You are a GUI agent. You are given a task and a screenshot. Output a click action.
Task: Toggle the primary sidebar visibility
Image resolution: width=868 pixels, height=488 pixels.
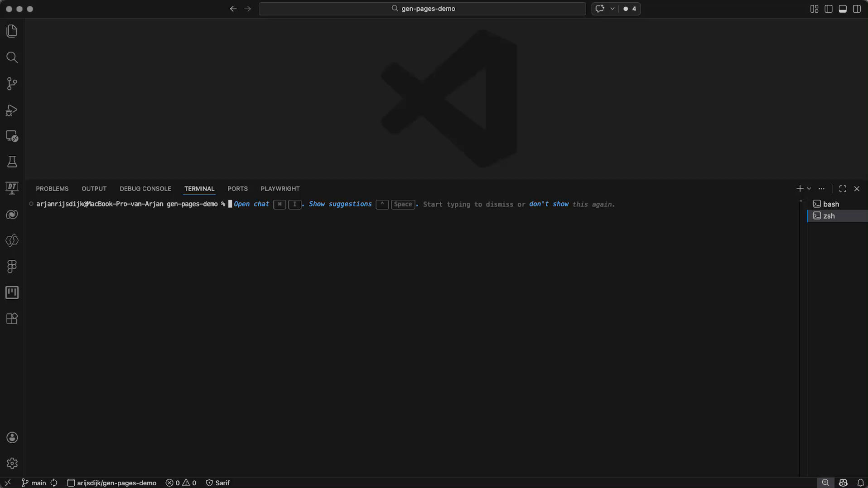829,9
